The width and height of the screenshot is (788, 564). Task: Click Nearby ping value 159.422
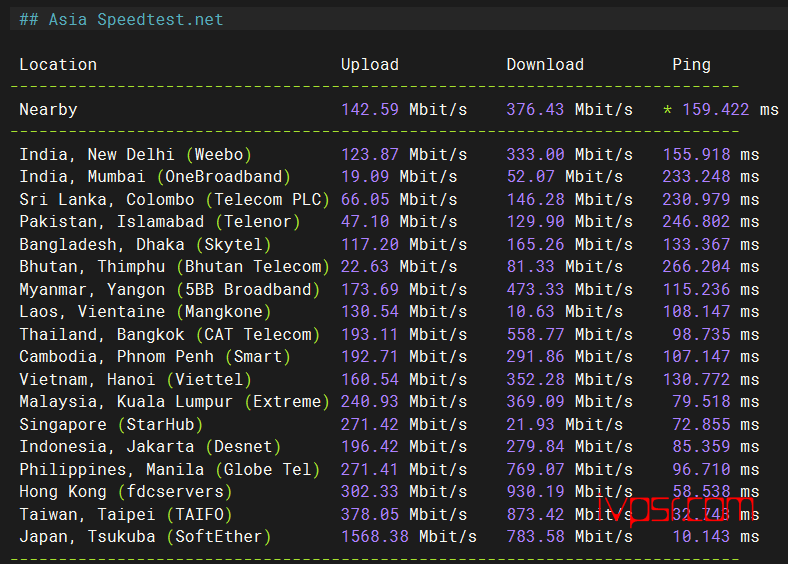coord(716,110)
